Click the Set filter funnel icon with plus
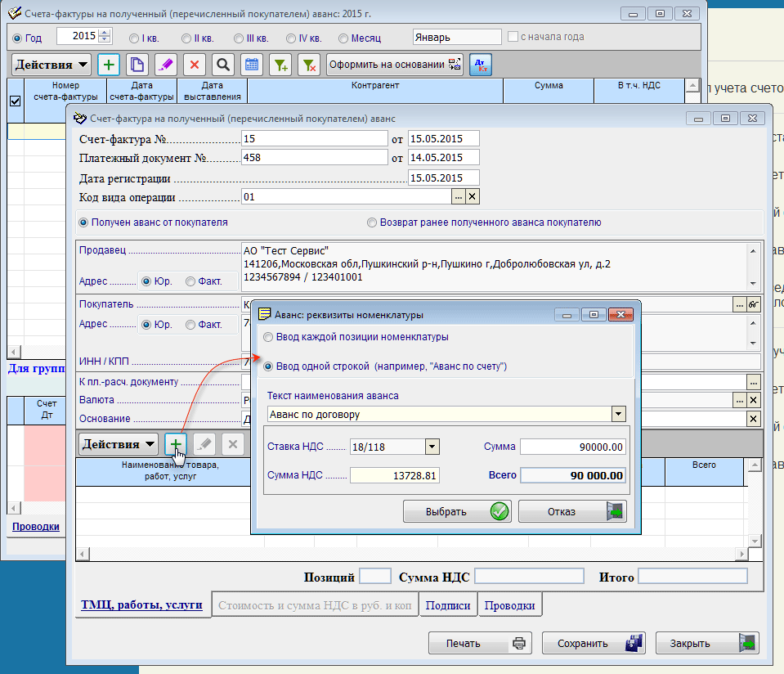Screen dimensions: 784x674 coord(280,65)
